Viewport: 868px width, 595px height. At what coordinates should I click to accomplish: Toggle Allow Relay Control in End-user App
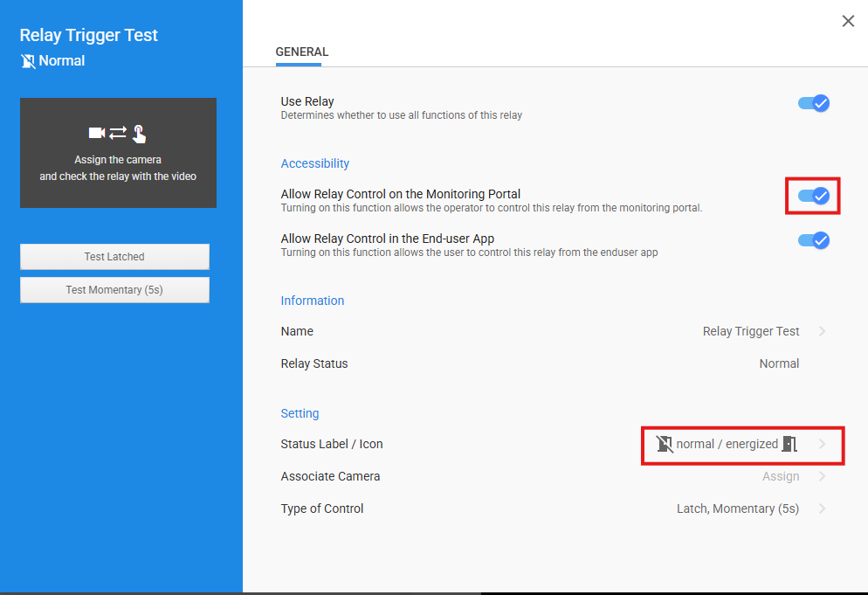coord(814,240)
